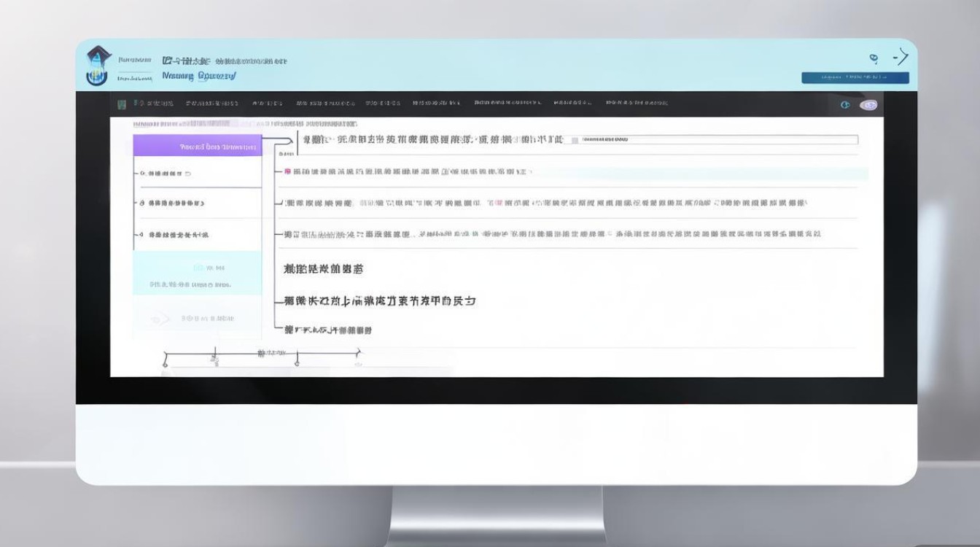Screen dimensions: 980x547
Task: Click the user avatar at navbar right end
Action: pos(868,104)
